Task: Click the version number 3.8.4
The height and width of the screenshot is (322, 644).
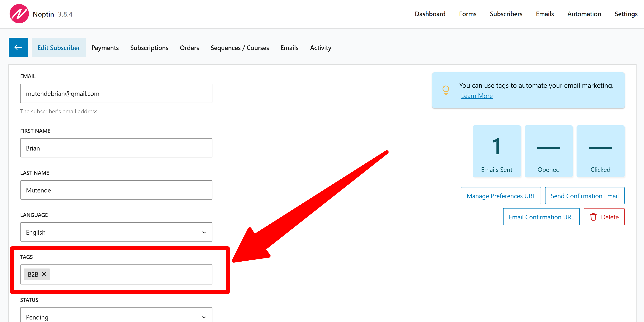Action: (65, 14)
